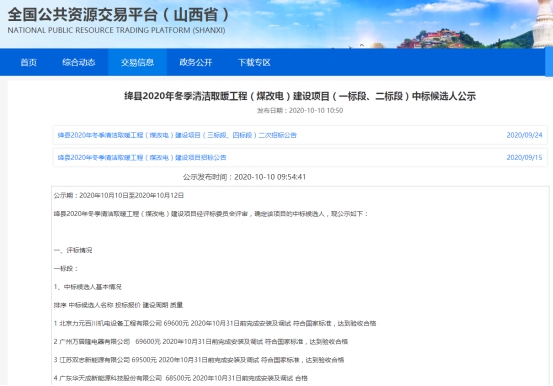Click the row for 北京力元百川机电设备工程有限公司
Viewport: 553px width, 386px height.
coord(215,323)
